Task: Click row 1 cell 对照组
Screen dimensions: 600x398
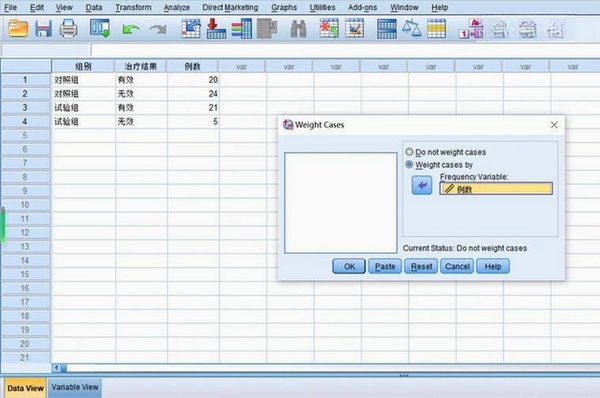Action: coord(83,80)
